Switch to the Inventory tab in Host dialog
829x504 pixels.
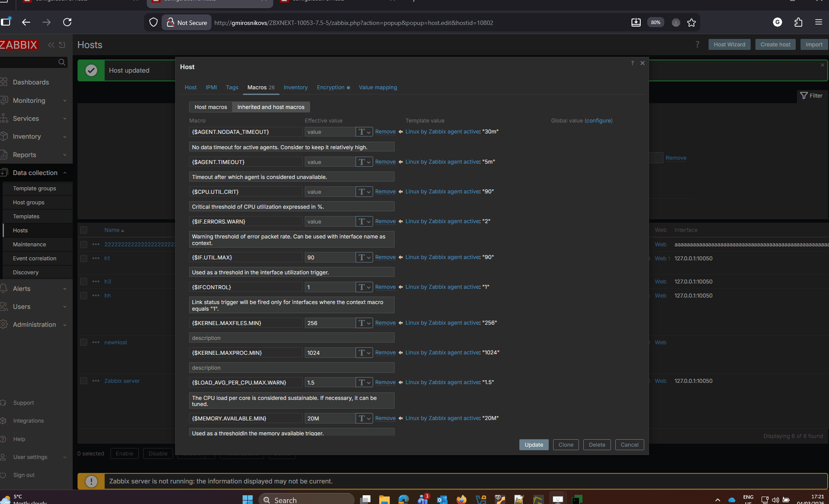pyautogui.click(x=295, y=87)
